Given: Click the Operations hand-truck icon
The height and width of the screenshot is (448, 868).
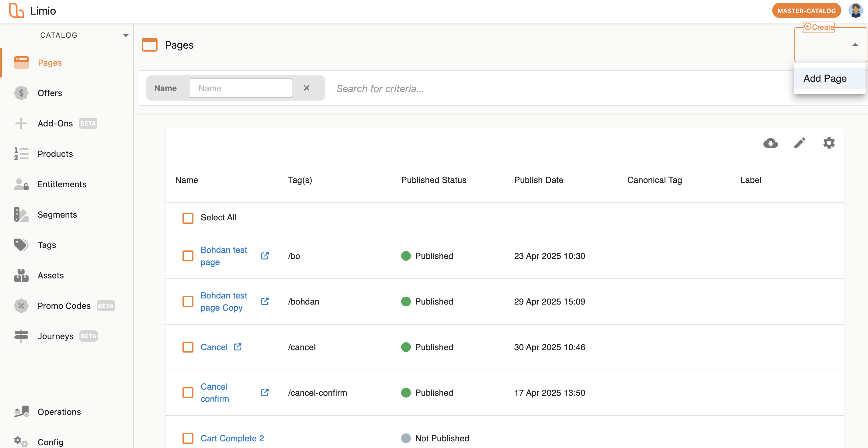Looking at the screenshot, I should click(x=21, y=412).
